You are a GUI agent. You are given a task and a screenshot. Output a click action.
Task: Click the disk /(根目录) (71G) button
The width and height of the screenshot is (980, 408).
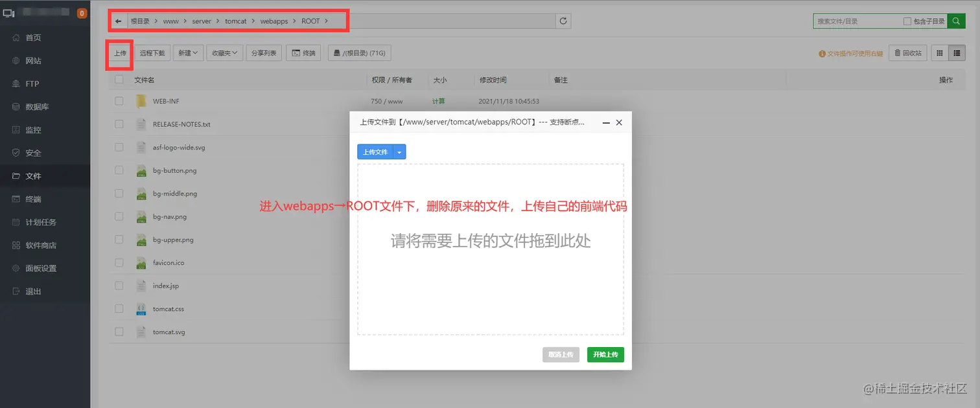click(x=360, y=53)
